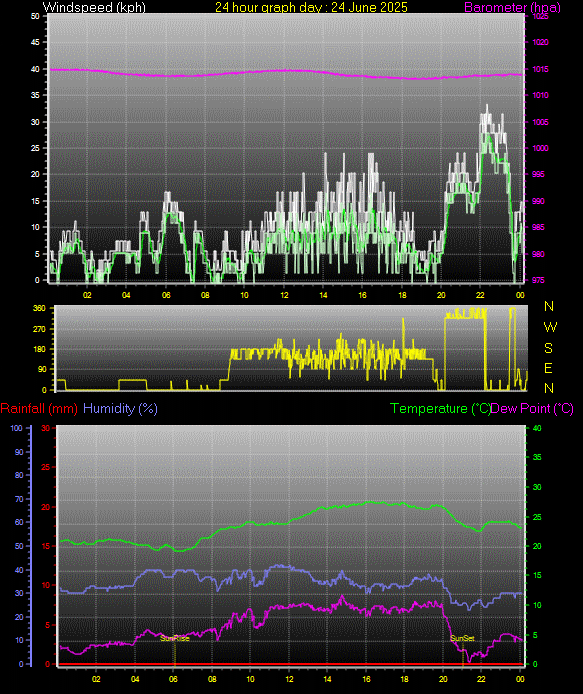Screen dimensions: 583x694
Task: Click the '180' wind direction axis value
Action: pos(39,349)
